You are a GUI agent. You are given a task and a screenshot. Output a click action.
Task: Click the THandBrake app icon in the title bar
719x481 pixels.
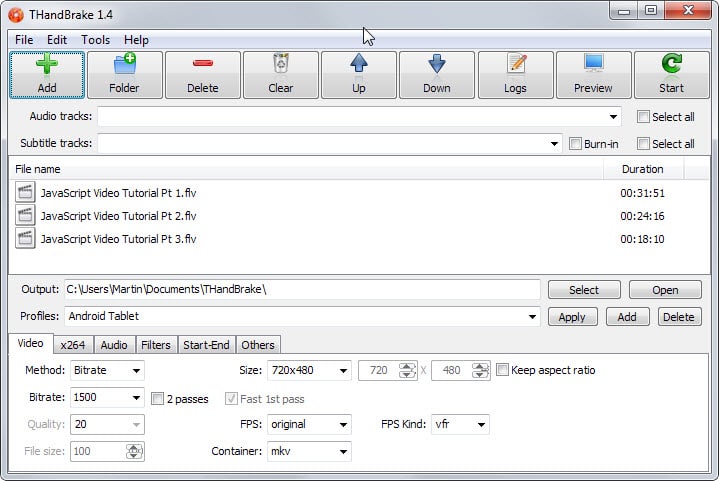click(x=15, y=15)
